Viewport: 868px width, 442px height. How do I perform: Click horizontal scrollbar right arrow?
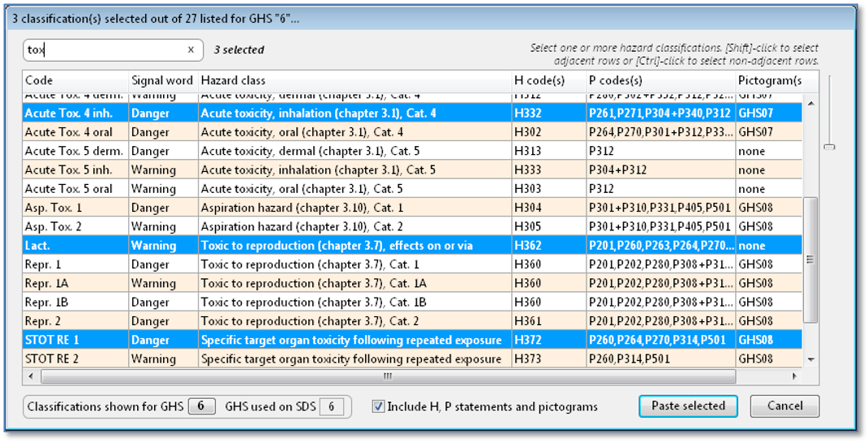(795, 376)
